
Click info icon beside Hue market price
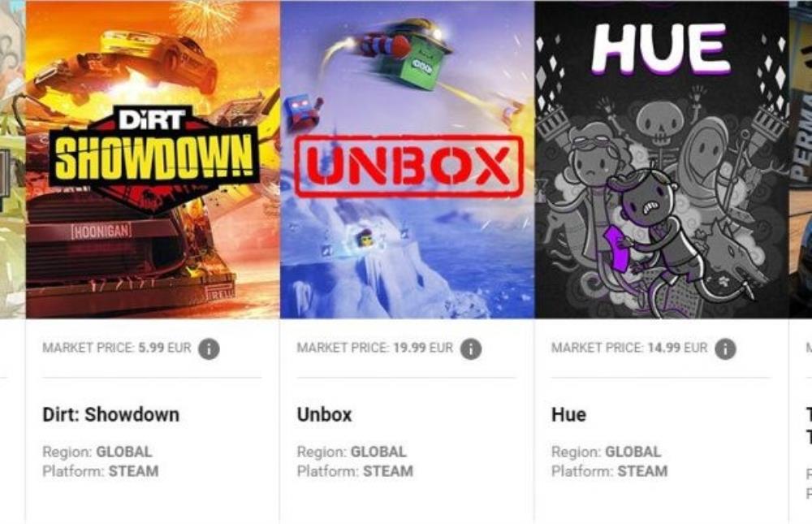(x=725, y=349)
